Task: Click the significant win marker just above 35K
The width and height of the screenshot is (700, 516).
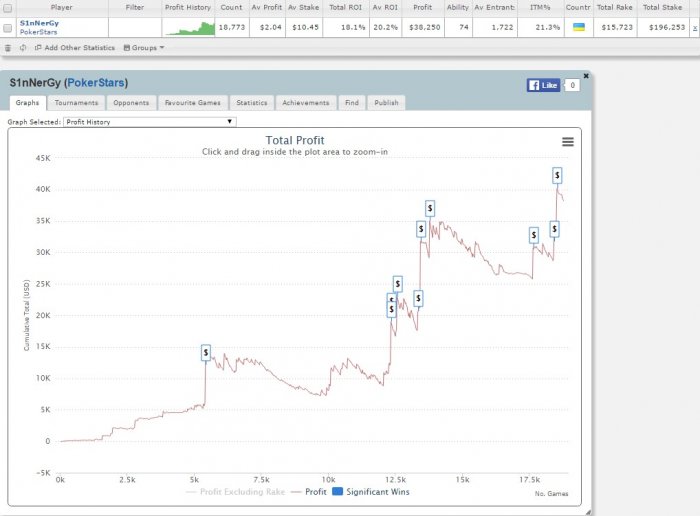Action: 430,208
